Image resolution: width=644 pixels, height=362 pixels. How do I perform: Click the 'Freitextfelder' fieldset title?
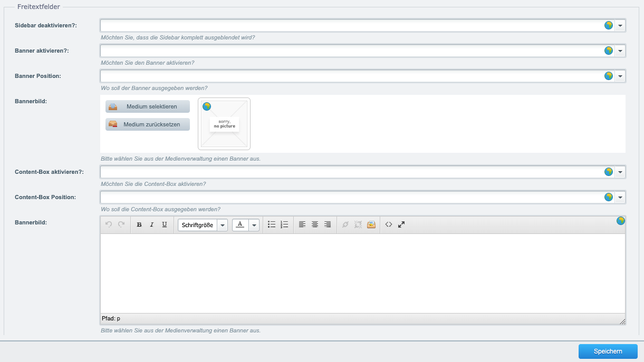[x=39, y=7]
